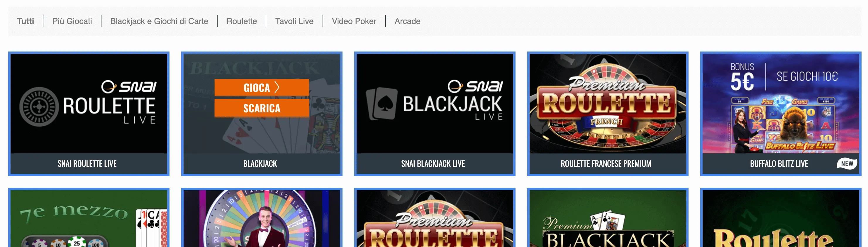Screen dimensions: 868x247
Task: Click the SCARICA button on Blackjack
Action: (262, 108)
